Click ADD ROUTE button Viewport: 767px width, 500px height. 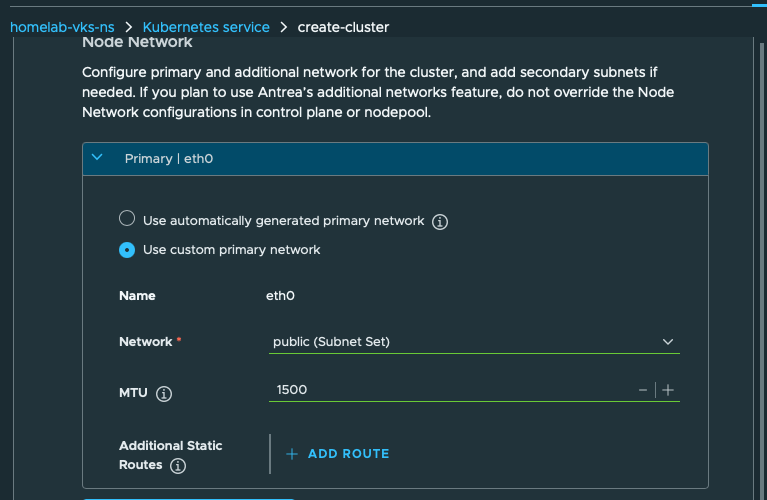coord(338,454)
